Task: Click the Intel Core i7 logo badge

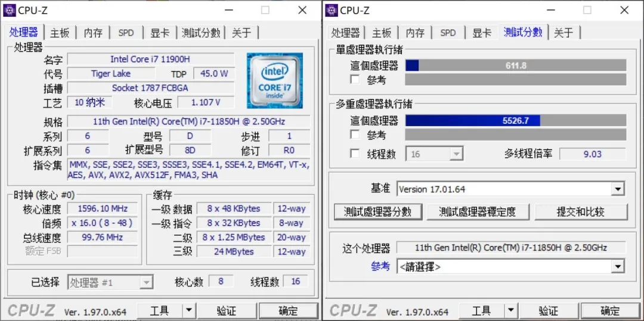Action: tap(275, 80)
